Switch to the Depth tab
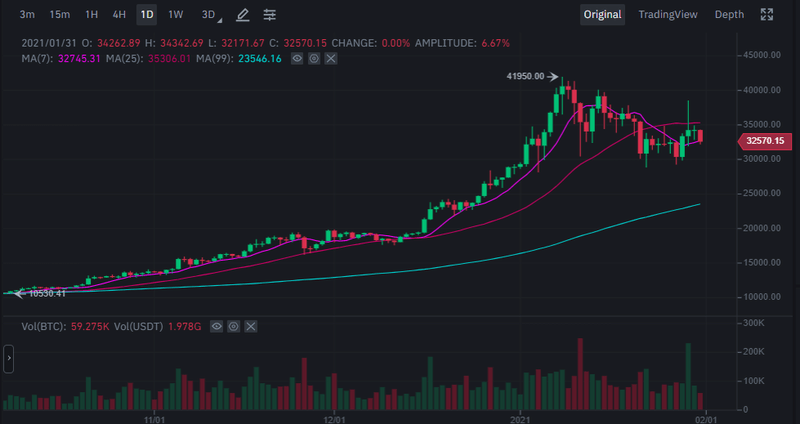 pyautogui.click(x=729, y=15)
